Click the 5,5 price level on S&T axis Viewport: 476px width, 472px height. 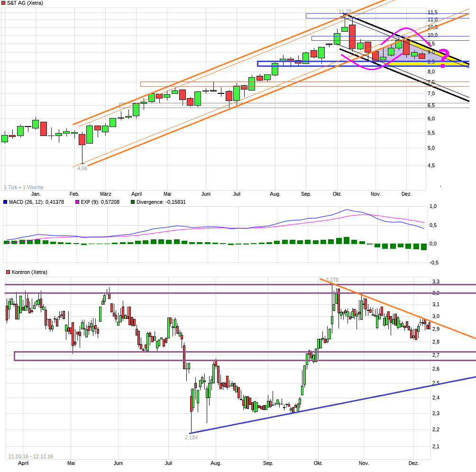pos(431,133)
